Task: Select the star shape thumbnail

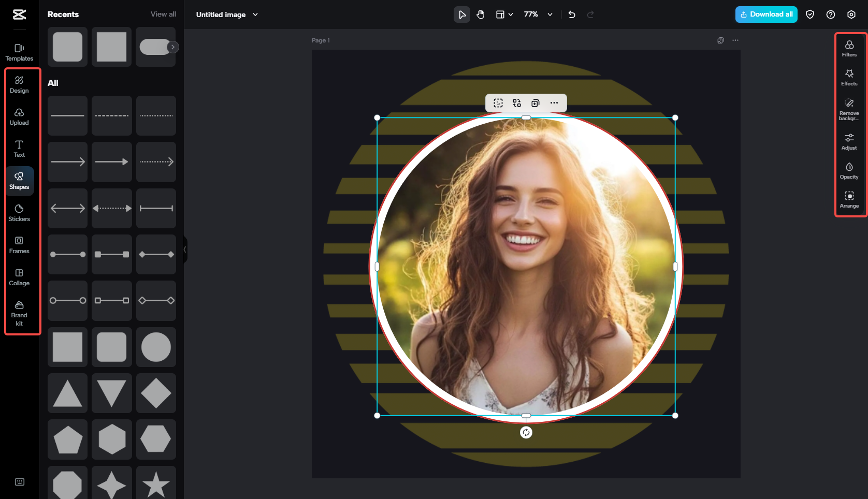Action: pyautogui.click(x=156, y=485)
